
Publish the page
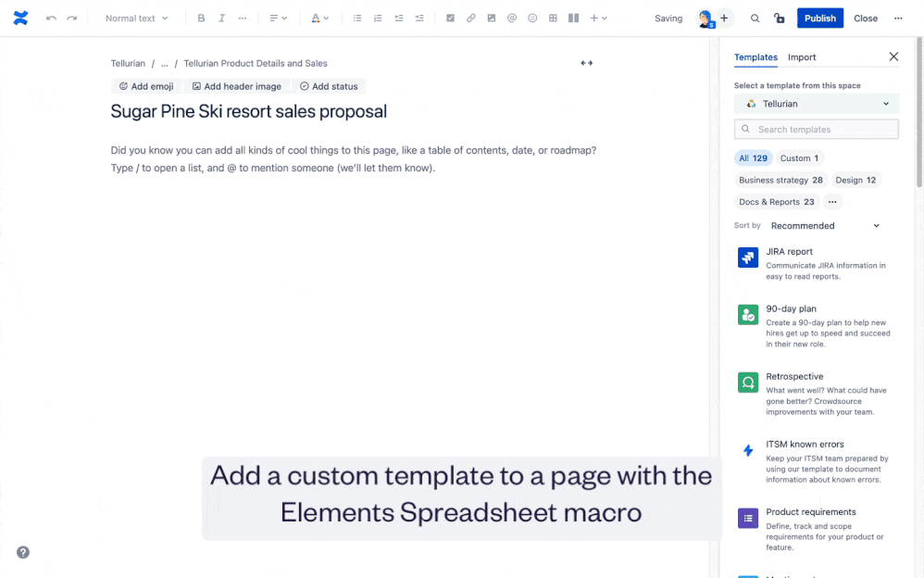pyautogui.click(x=819, y=18)
